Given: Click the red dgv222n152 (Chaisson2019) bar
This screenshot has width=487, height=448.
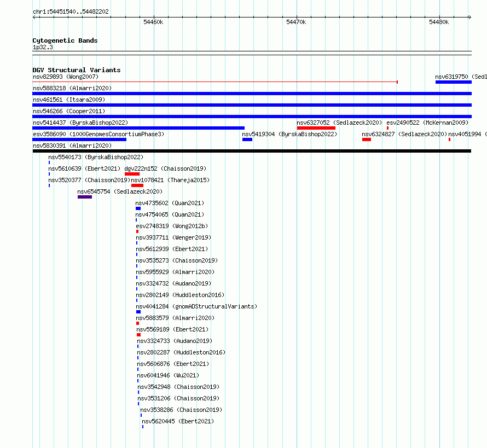Looking at the screenshot, I should 132,174.
